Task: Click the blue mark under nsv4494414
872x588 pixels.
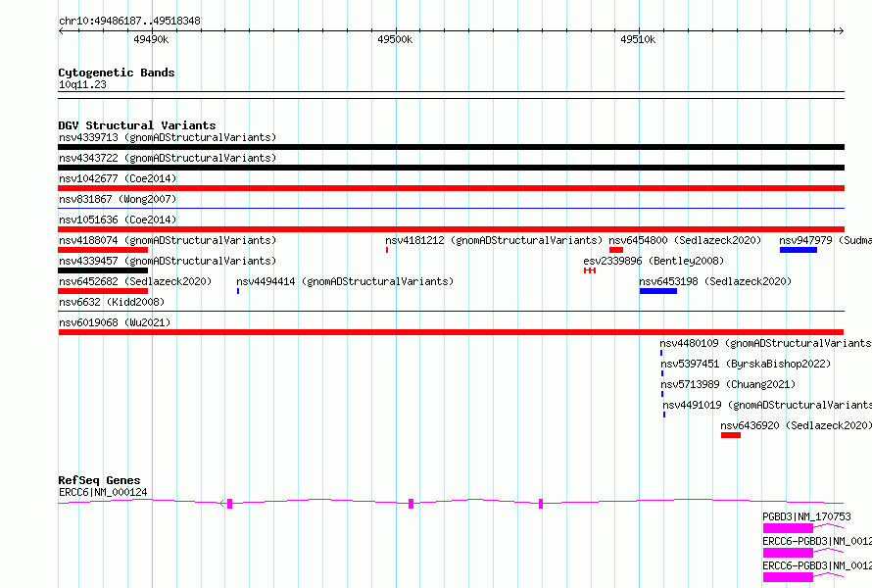Action: pos(238,291)
